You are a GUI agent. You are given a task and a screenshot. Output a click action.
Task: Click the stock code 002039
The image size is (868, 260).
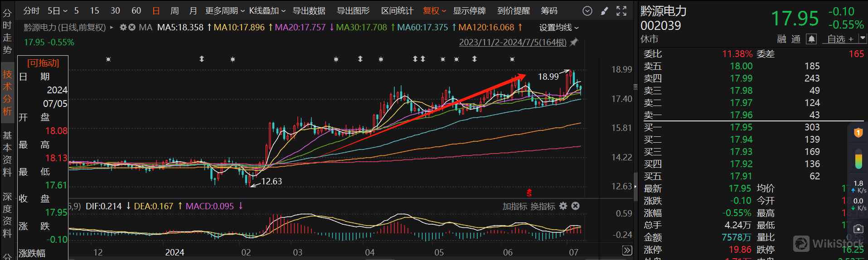click(660, 26)
